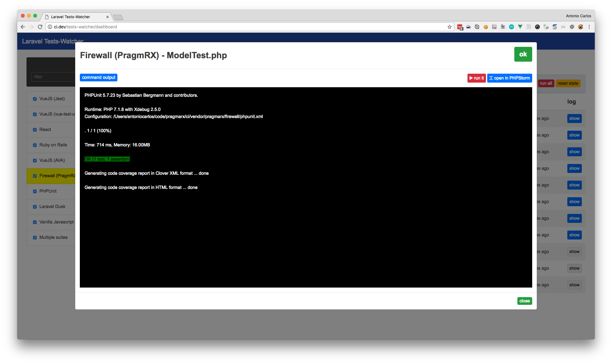Click the cookie extension icon
This screenshot has height=364, width=612.
click(486, 27)
